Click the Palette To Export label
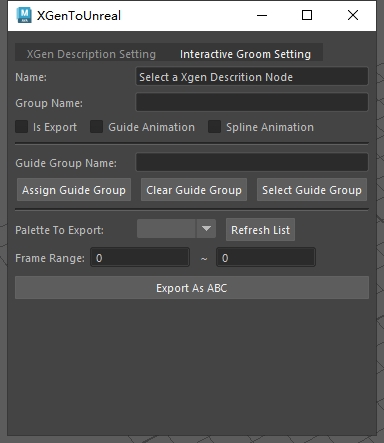 pyautogui.click(x=59, y=230)
